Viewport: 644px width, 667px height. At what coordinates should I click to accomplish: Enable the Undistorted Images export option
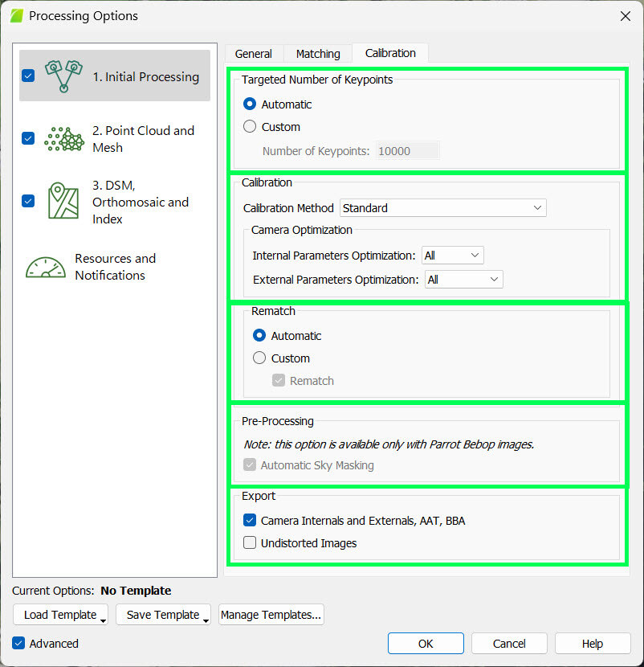pyautogui.click(x=251, y=543)
